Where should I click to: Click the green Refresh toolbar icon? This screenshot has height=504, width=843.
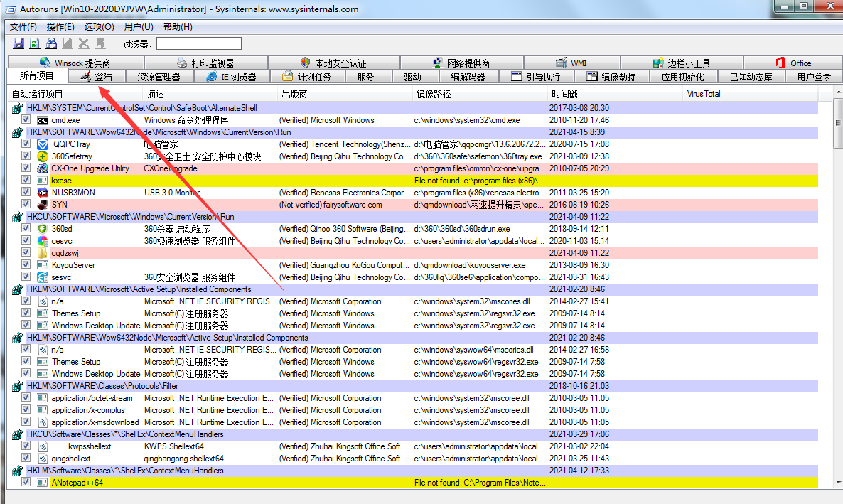point(34,44)
